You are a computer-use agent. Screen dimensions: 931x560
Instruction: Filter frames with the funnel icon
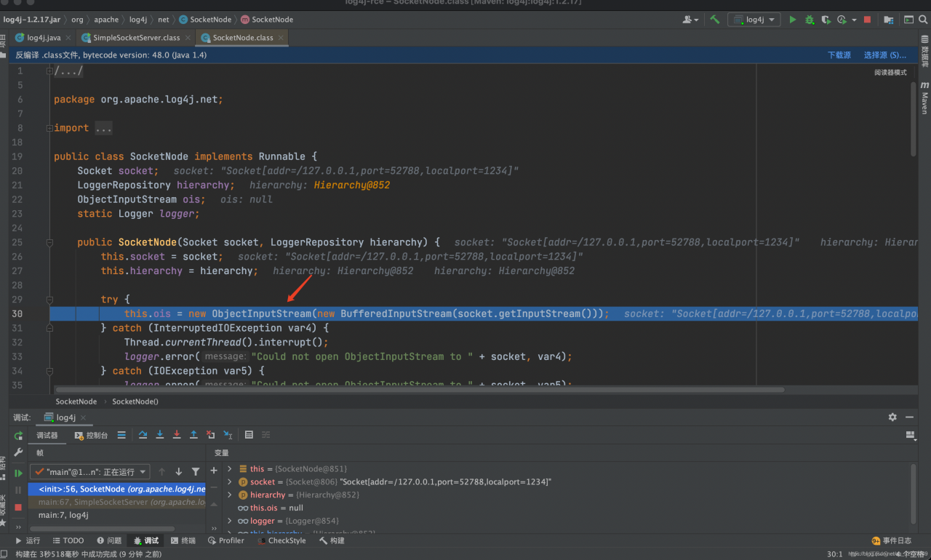[196, 471]
